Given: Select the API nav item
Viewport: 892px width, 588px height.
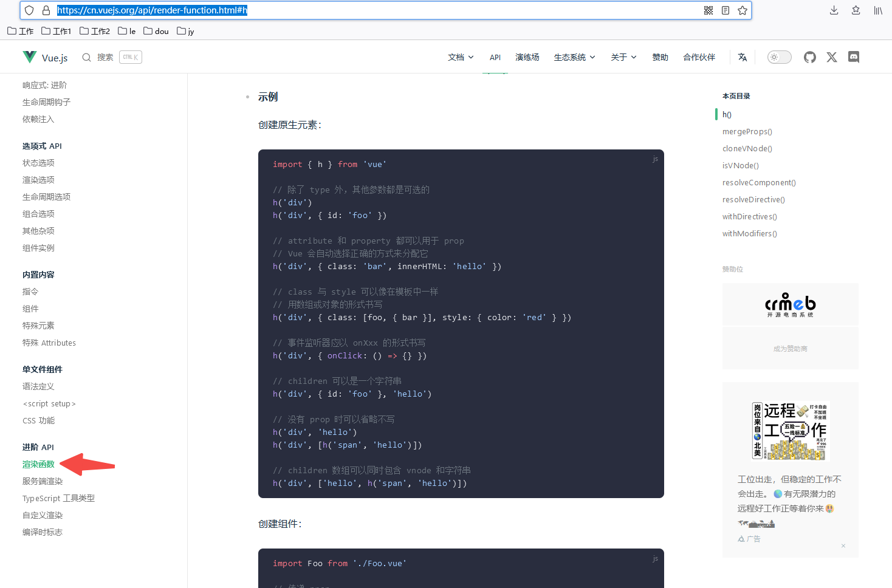Looking at the screenshot, I should point(495,56).
